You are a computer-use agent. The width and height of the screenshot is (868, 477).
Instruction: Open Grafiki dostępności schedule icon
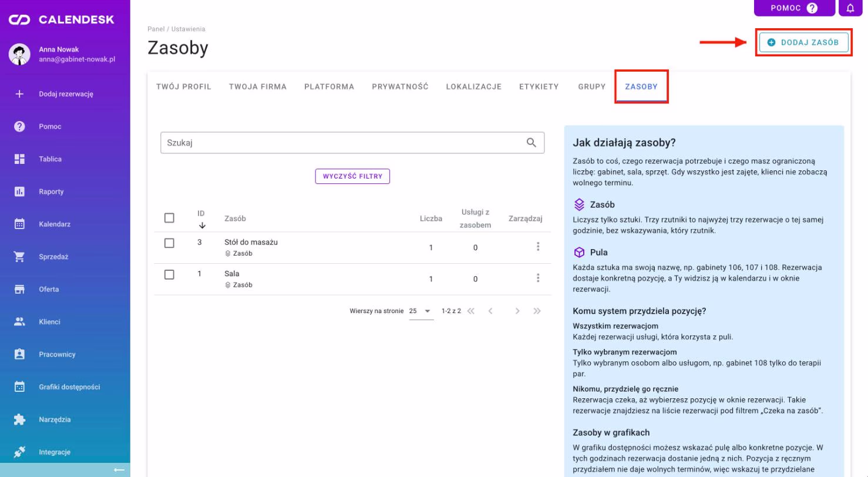[x=19, y=387]
